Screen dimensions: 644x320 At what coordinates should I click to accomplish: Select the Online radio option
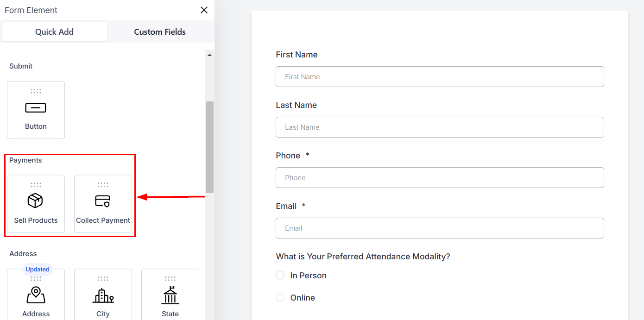coord(280,298)
